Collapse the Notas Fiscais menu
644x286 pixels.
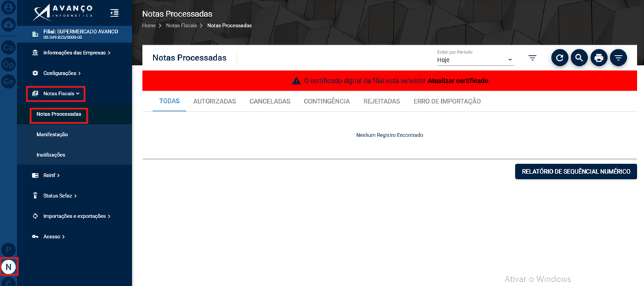click(x=56, y=94)
